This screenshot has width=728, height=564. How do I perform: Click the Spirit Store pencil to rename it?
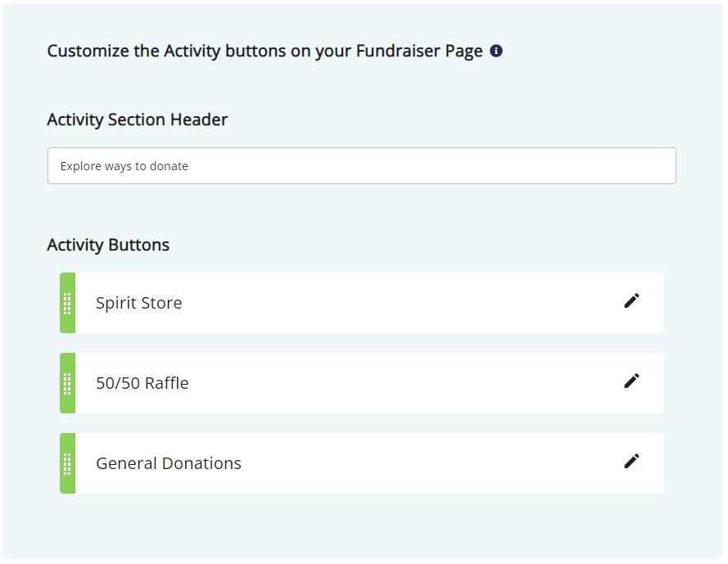[631, 301]
